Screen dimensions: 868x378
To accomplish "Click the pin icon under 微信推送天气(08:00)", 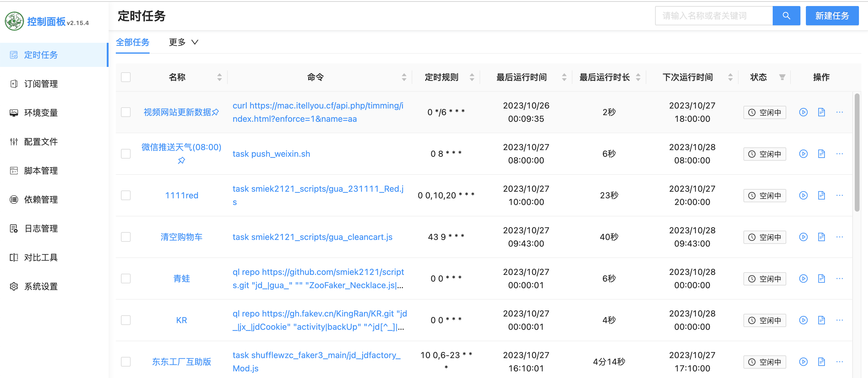I will (181, 160).
